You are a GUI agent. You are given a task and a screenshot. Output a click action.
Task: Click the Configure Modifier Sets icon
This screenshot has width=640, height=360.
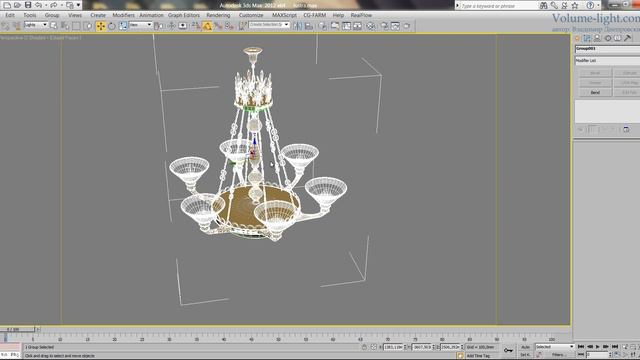(x=626, y=130)
